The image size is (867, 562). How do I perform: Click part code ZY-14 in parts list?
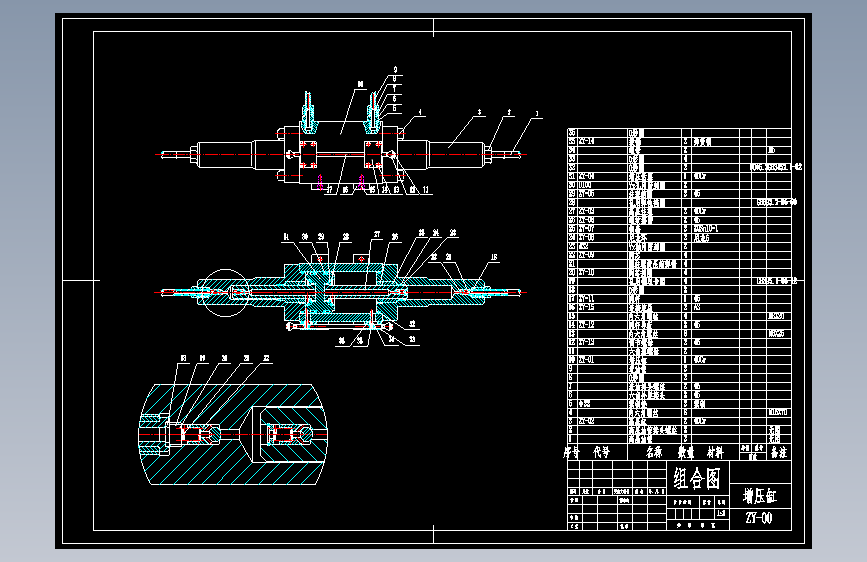pos(586,141)
